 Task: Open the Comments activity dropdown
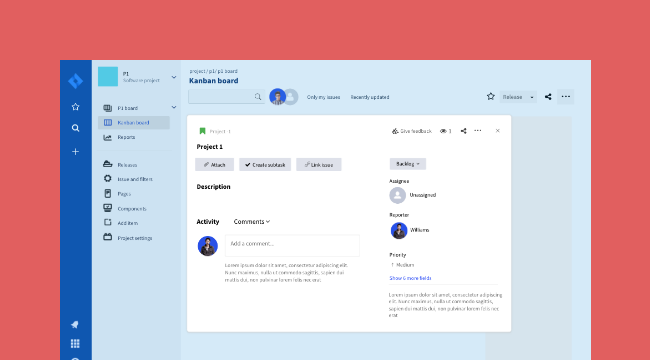pos(252,222)
